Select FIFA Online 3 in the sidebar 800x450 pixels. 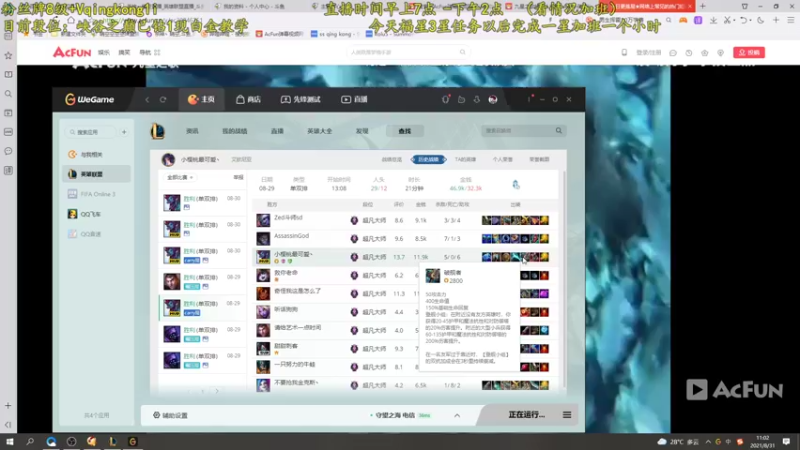tap(96, 194)
